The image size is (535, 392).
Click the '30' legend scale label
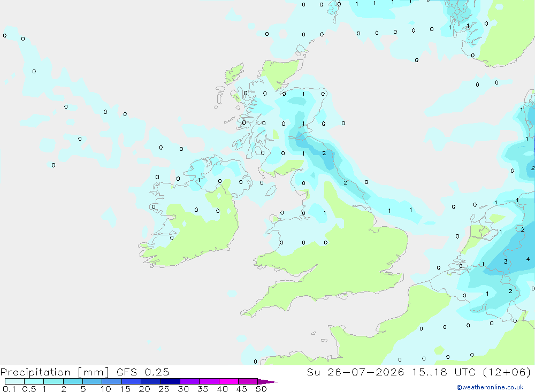[x=183, y=389]
